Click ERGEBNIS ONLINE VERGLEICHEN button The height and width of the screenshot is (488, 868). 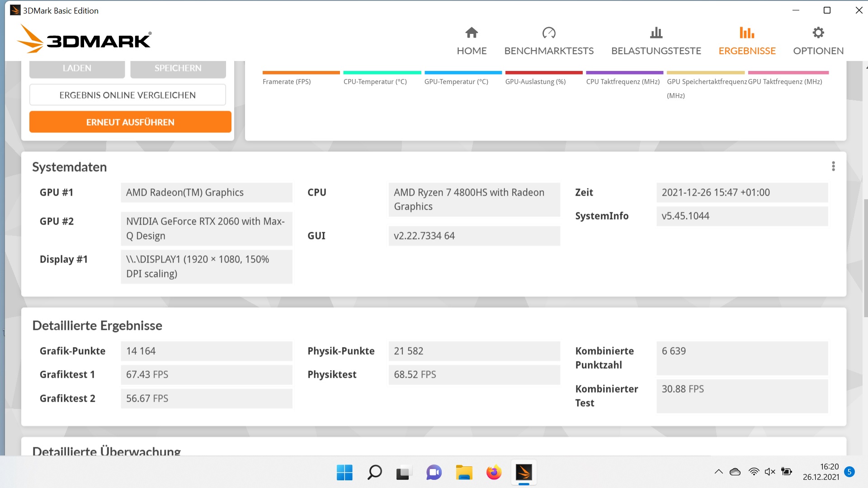click(127, 95)
